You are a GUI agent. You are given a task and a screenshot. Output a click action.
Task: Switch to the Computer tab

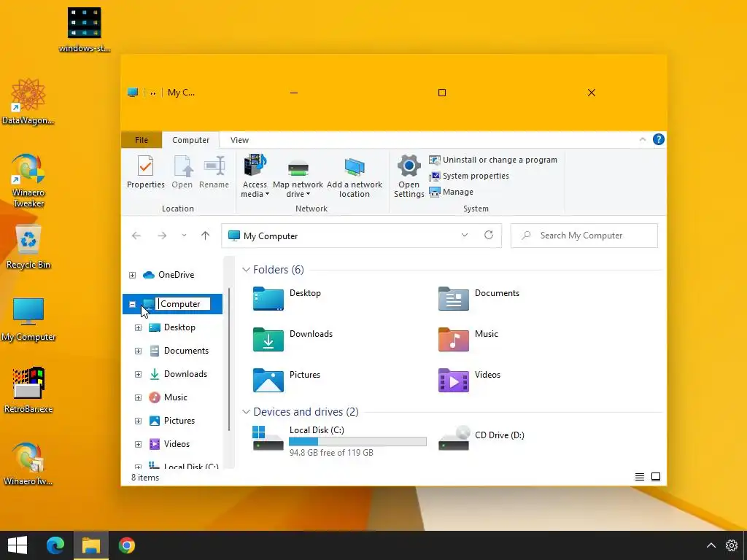click(x=190, y=140)
